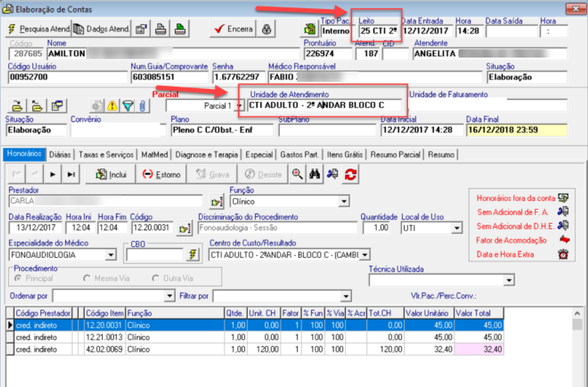
Task: Open the Resumo Parcial tab
Action: [395, 155]
